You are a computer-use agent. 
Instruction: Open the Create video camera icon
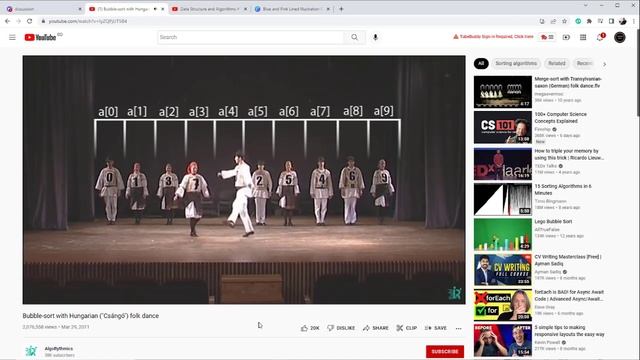click(566, 37)
